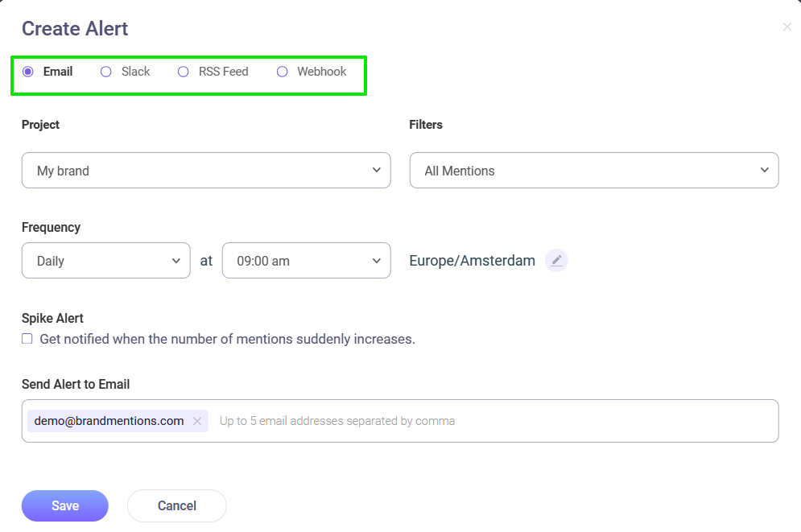Enable the Spike Alert checkbox
The image size is (801, 532).
[27, 339]
